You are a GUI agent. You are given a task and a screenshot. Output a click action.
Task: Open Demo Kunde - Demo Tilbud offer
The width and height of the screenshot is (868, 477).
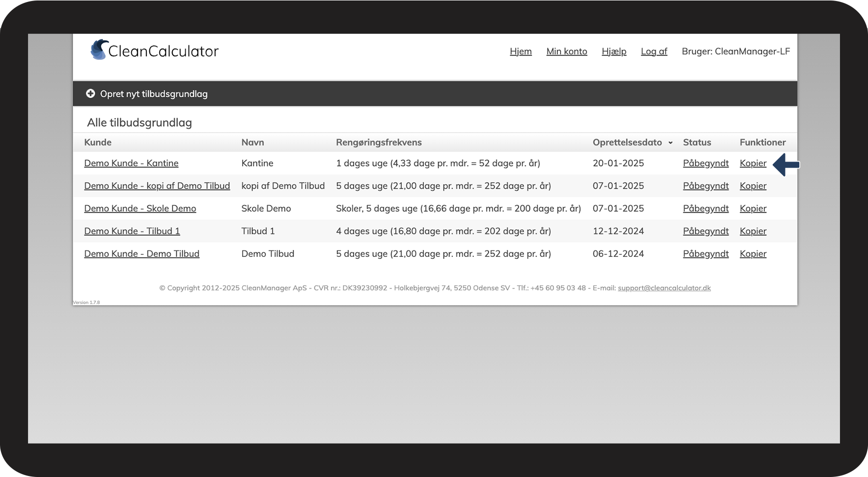pos(141,253)
